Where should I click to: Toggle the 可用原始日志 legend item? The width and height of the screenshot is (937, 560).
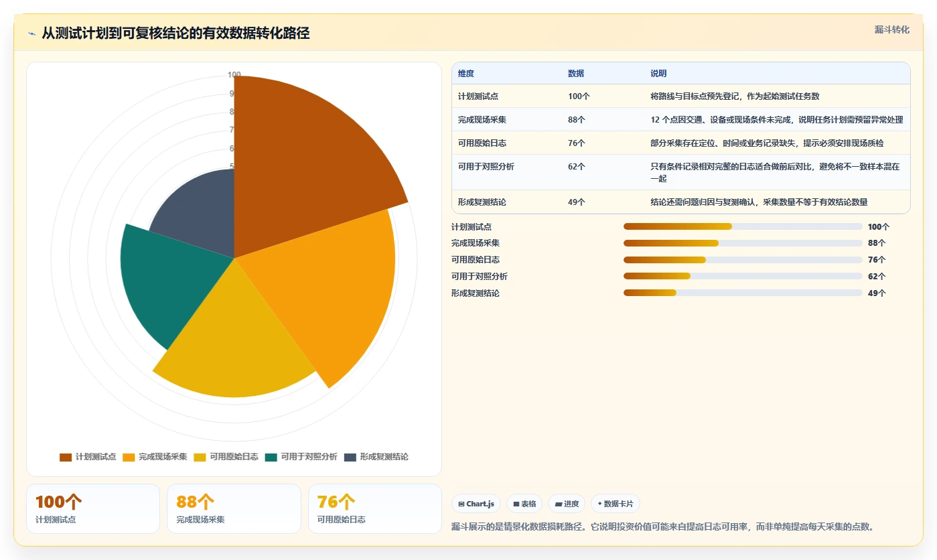[226, 457]
